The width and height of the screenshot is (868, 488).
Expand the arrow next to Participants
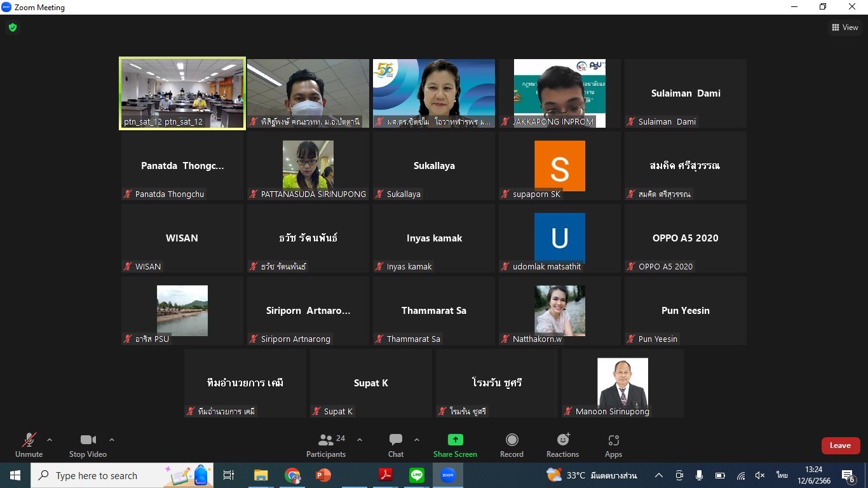(x=360, y=440)
